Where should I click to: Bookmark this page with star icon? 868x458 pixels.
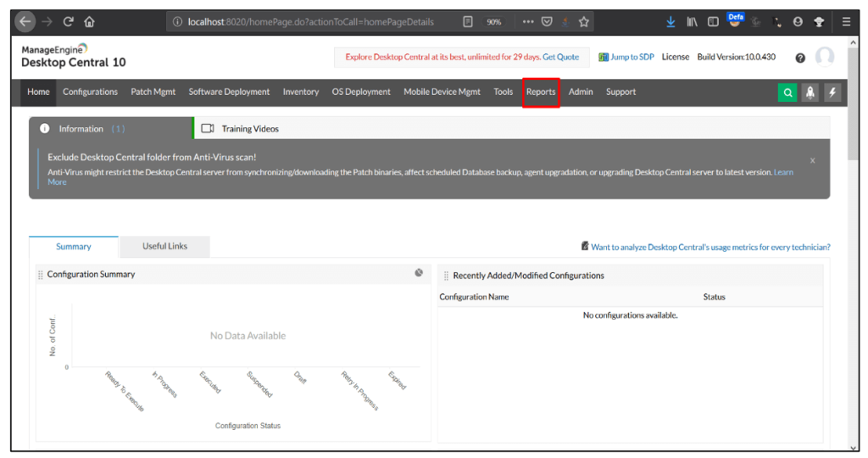pyautogui.click(x=583, y=21)
